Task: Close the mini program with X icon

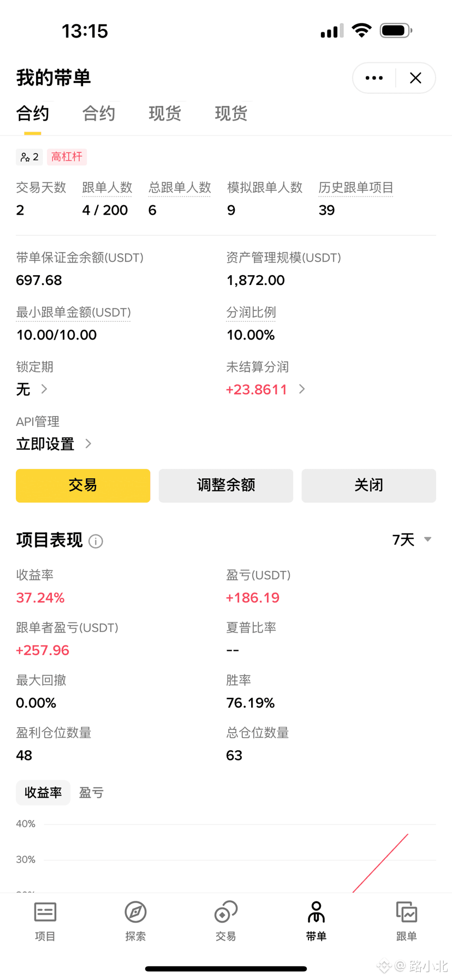Action: (415, 78)
